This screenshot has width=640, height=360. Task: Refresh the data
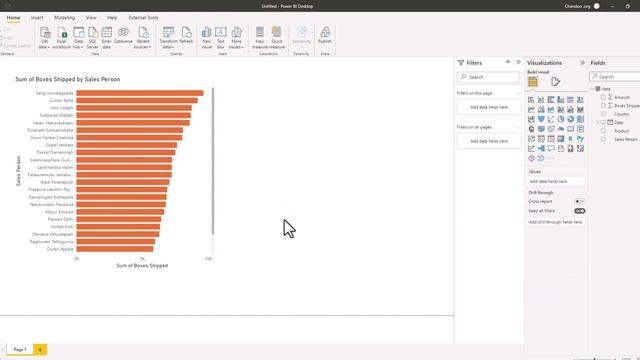point(186,35)
